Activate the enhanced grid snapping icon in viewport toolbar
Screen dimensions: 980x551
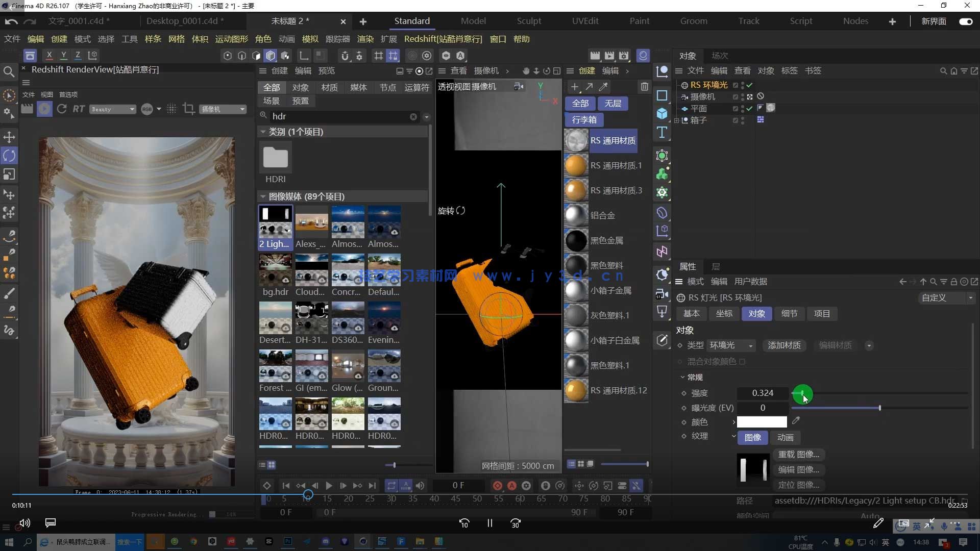pyautogui.click(x=393, y=56)
